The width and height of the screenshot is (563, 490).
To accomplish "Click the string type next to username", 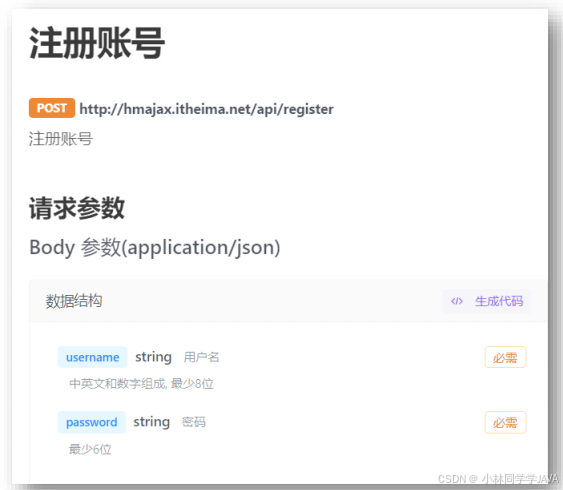I will pos(153,357).
